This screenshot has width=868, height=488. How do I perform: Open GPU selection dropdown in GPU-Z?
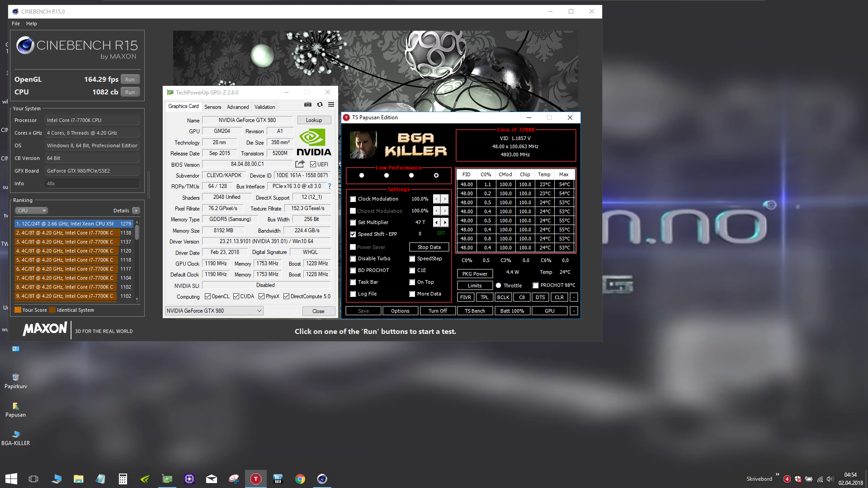[x=214, y=310]
